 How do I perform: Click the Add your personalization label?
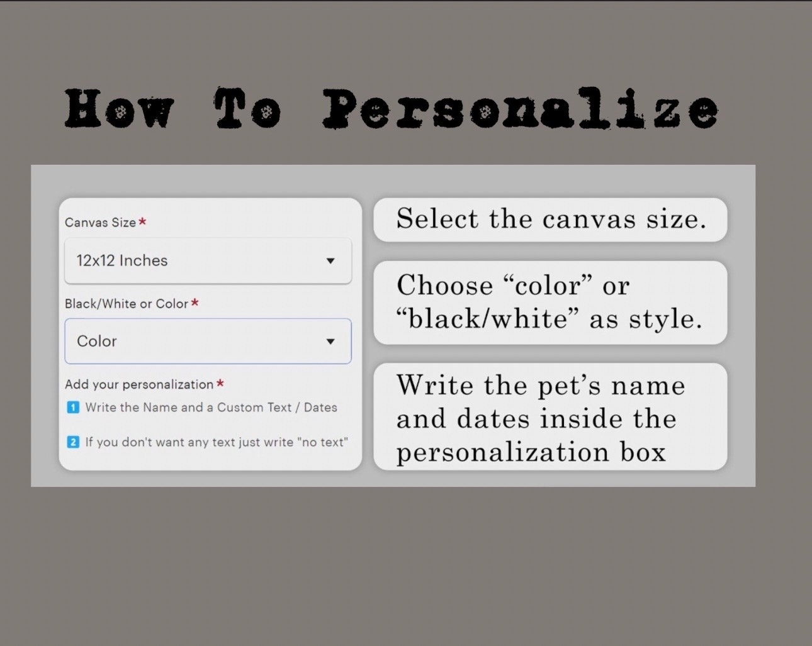pos(139,384)
